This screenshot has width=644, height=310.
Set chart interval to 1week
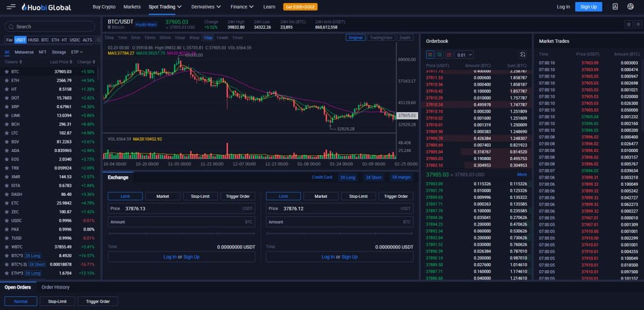pyautogui.click(x=222, y=38)
